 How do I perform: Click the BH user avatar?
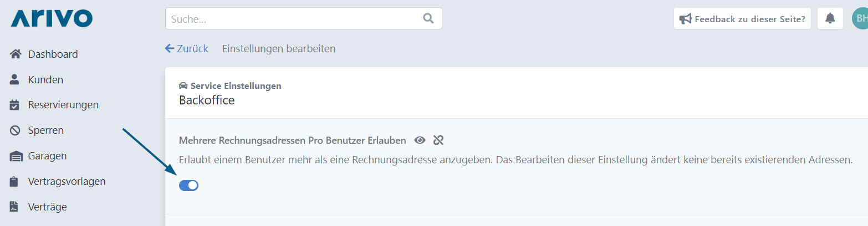860,18
